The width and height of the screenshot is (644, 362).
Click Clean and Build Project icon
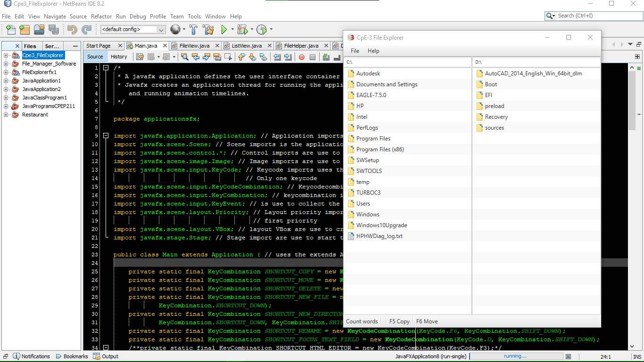pos(208,30)
